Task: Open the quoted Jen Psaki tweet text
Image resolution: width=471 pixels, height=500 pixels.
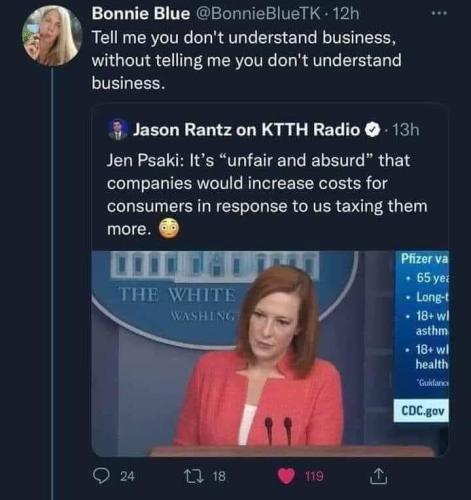Action: point(267,194)
